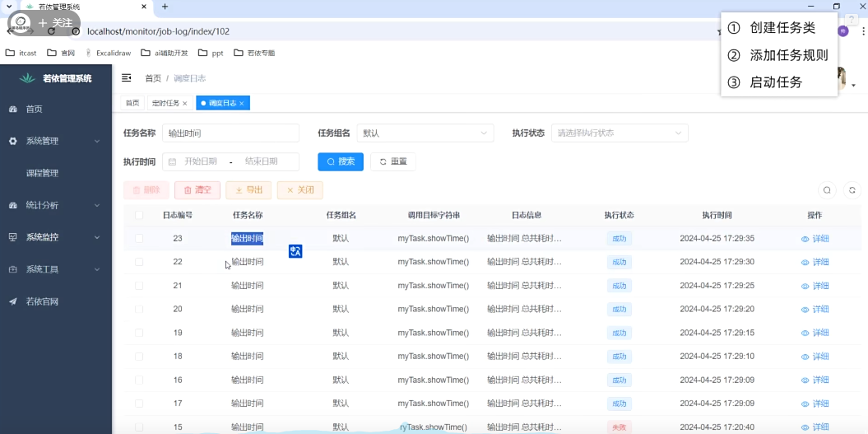Click the 成功 status tag in row 23

(x=619, y=239)
